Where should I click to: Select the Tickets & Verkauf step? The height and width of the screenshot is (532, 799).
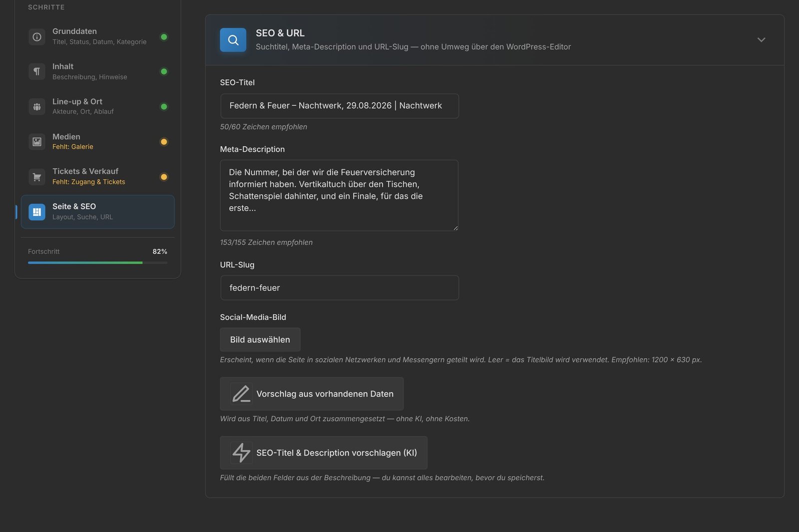click(x=98, y=177)
